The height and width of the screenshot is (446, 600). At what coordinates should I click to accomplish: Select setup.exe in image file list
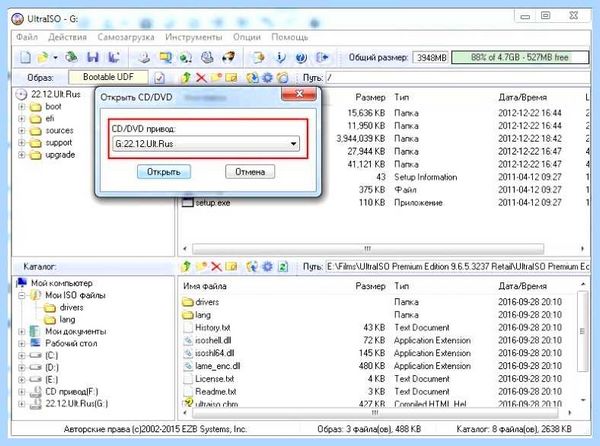[x=213, y=203]
